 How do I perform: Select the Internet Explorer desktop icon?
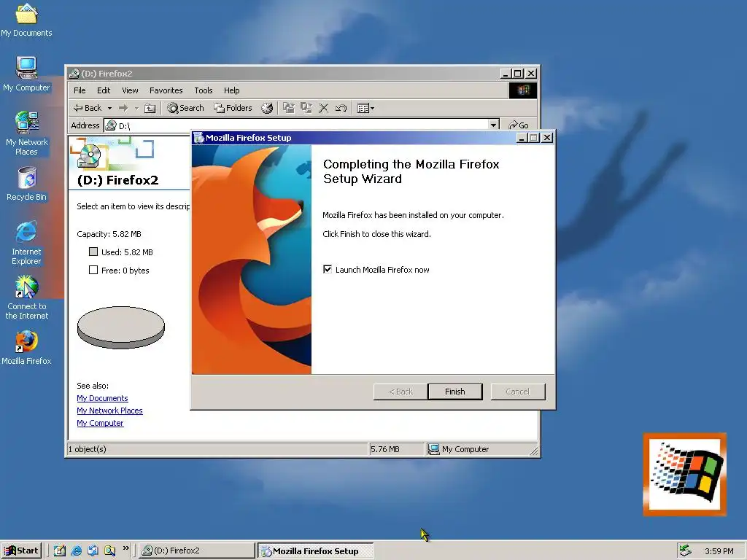[26, 243]
